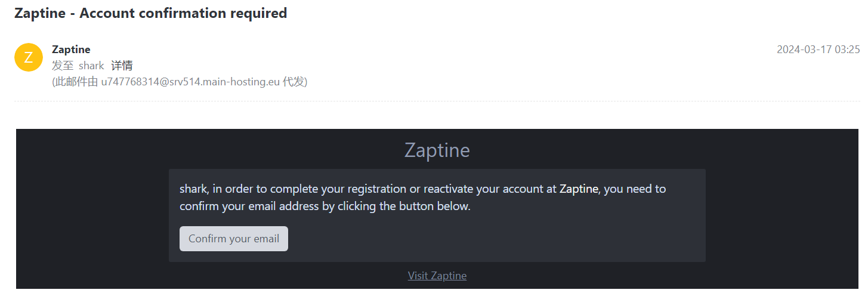Click the "发至" label before recipient
Image resolution: width=868 pixels, height=296 pixels.
click(63, 66)
